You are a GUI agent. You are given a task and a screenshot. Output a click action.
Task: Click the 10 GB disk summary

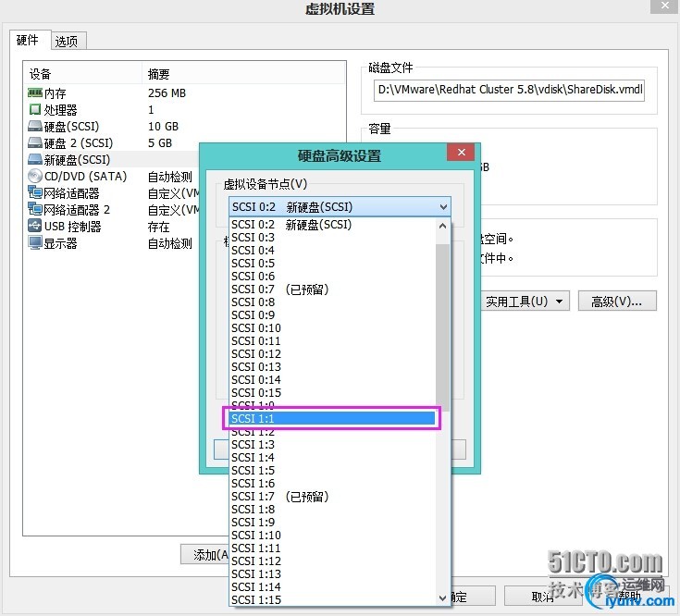[x=163, y=127]
